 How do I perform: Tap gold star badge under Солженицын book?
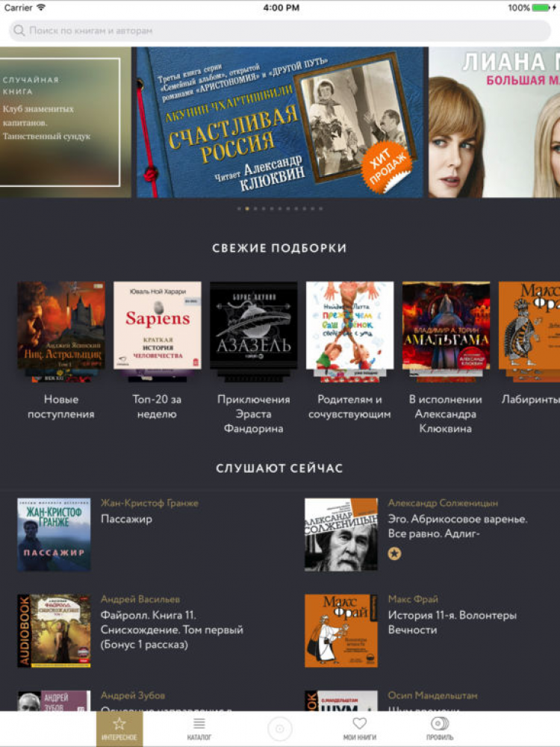point(394,554)
